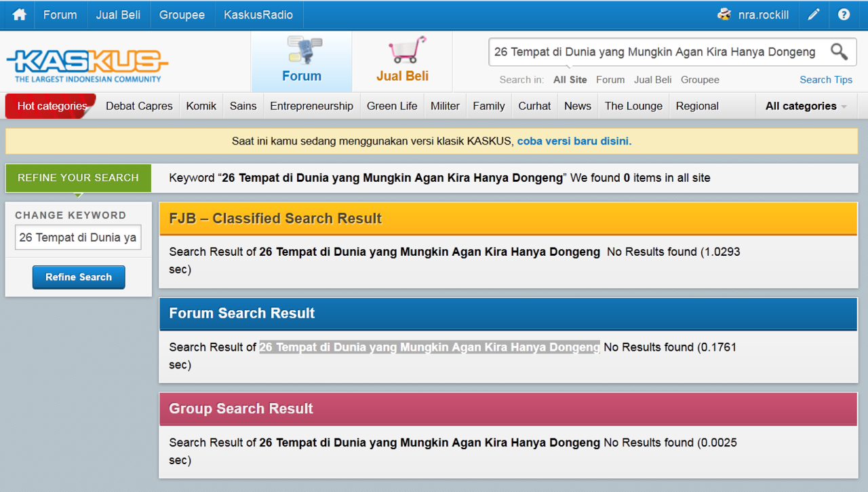
Task: Open the Search Tips link
Action: (826, 79)
